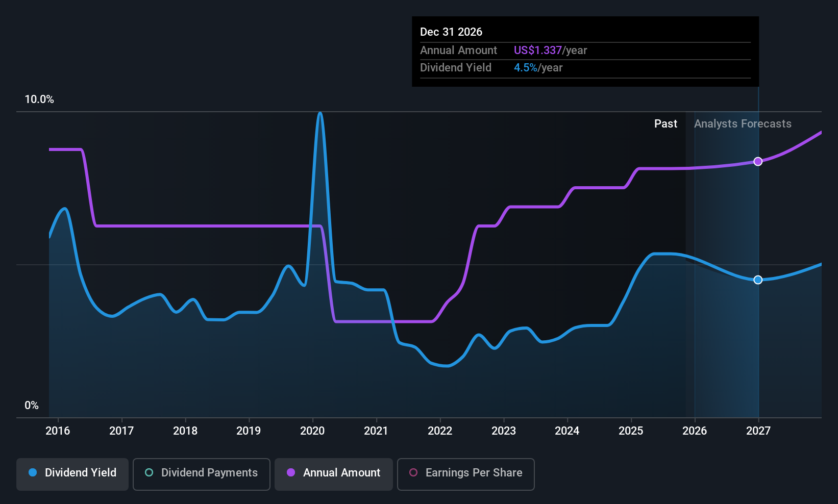The width and height of the screenshot is (838, 504).
Task: Click the 2026 x-axis year label
Action: pos(695,431)
